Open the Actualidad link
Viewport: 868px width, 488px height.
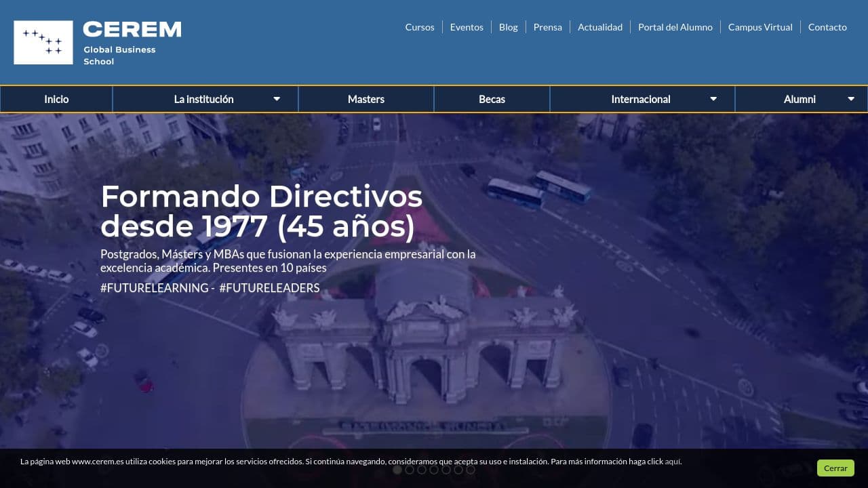tap(600, 27)
